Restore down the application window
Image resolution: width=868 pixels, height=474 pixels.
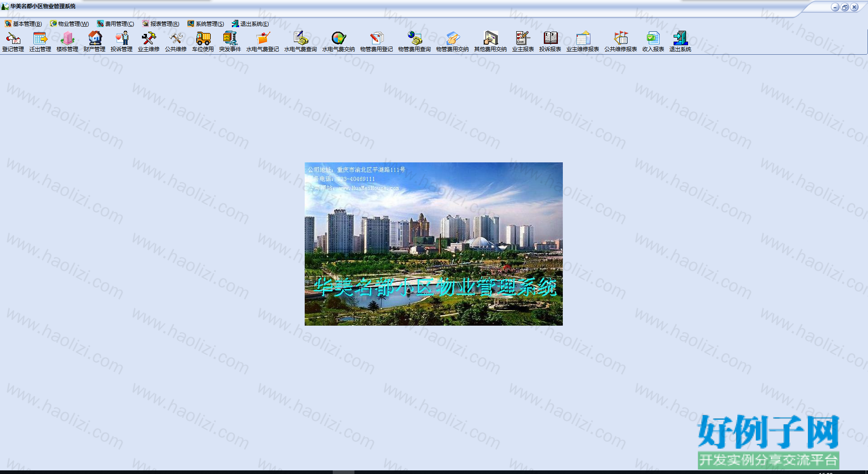point(844,7)
